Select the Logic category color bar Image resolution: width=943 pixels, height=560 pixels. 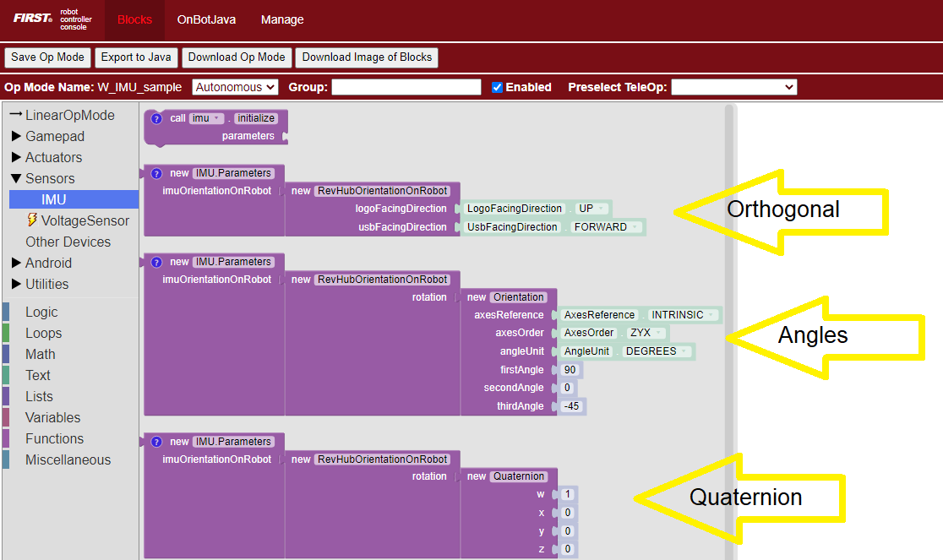click(6, 312)
